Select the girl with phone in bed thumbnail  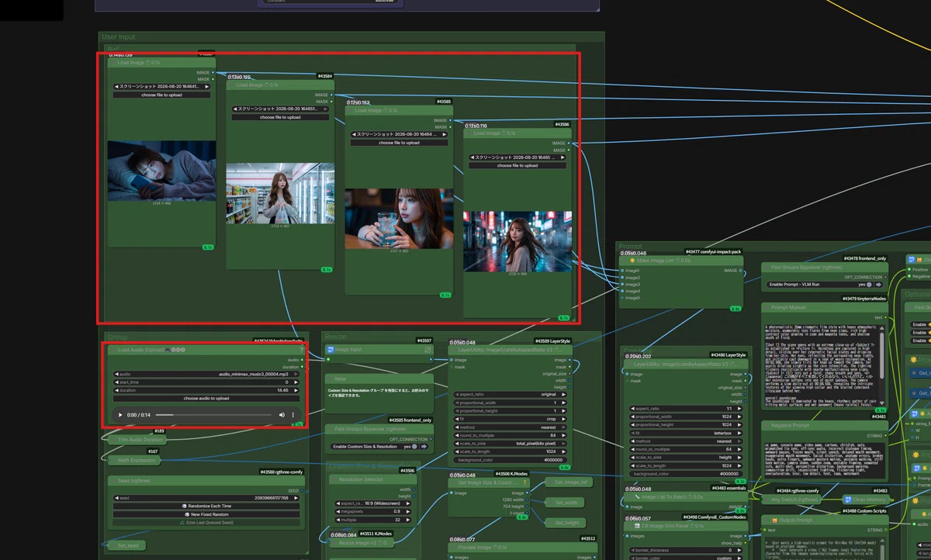tap(161, 170)
